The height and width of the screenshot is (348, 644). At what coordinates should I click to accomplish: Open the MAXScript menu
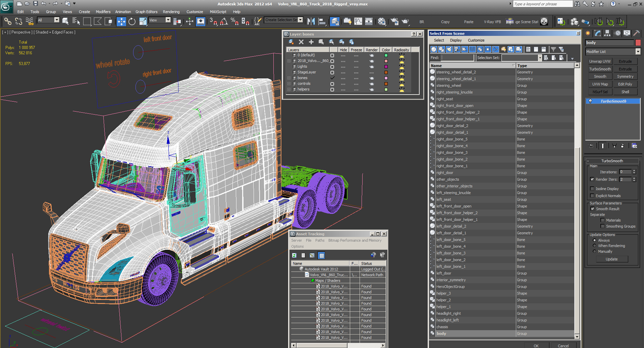click(x=218, y=12)
